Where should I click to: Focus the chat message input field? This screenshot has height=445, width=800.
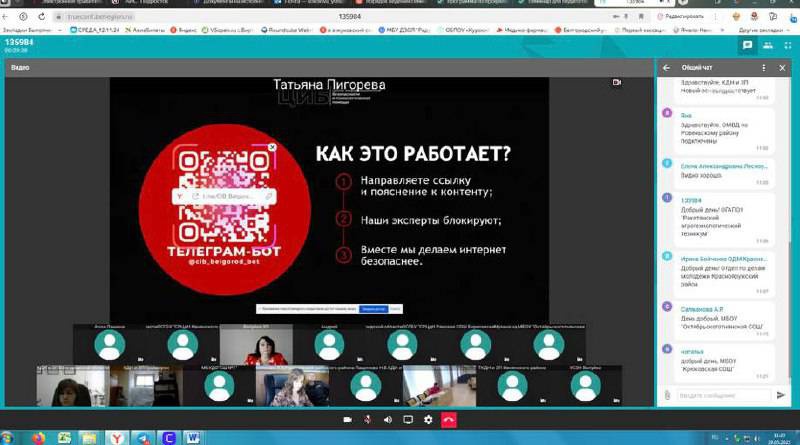point(723,395)
